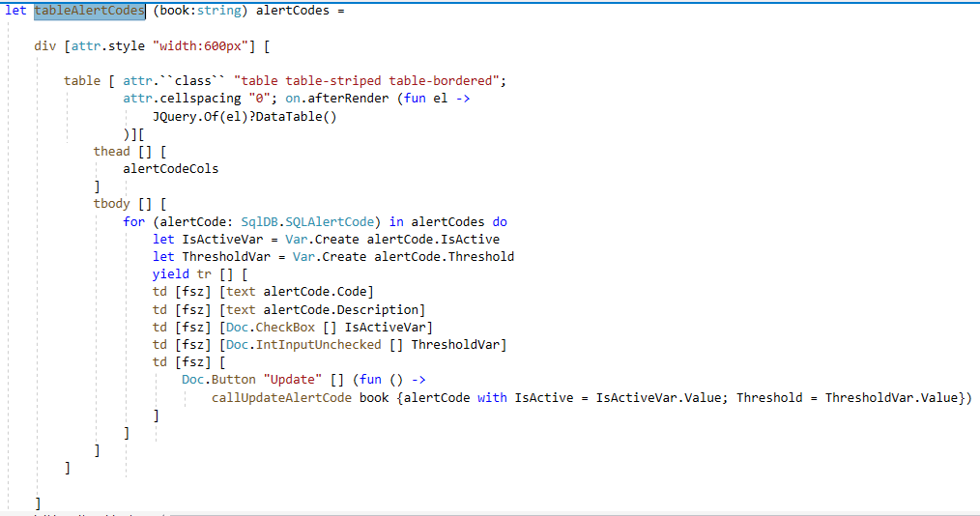Screen dimensions: 980x516
Task: Click the alertCode.Code expression
Action: coord(315,292)
